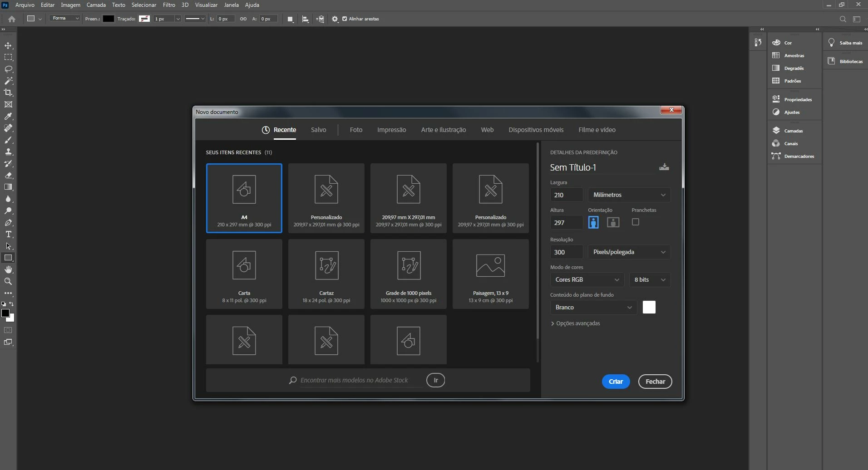Select the Magic Wand tool

coord(8,81)
